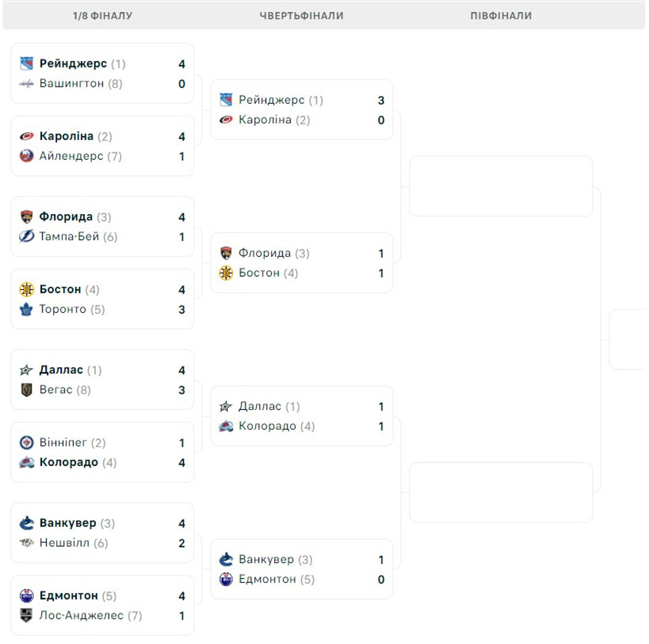This screenshot has height=644, width=649.
Task: Click the Nashville Predators logo
Action: click(x=27, y=543)
